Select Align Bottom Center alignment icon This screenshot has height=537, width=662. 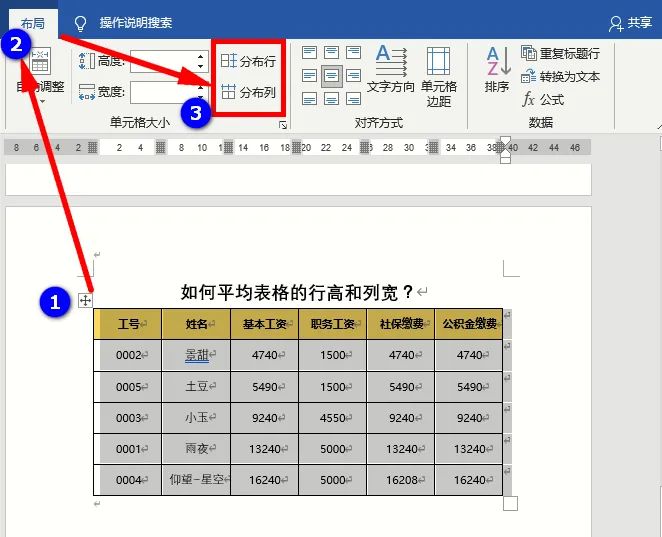click(x=331, y=99)
